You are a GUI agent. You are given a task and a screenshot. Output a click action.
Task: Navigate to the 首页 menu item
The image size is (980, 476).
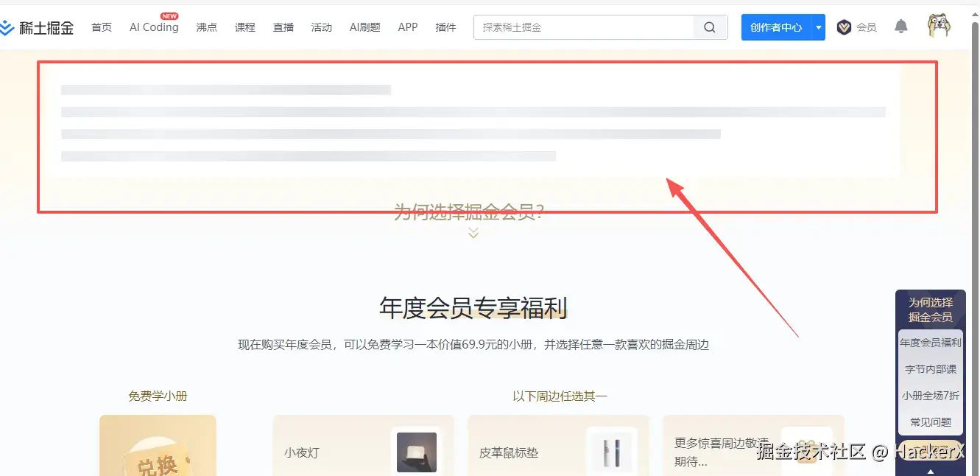click(102, 27)
